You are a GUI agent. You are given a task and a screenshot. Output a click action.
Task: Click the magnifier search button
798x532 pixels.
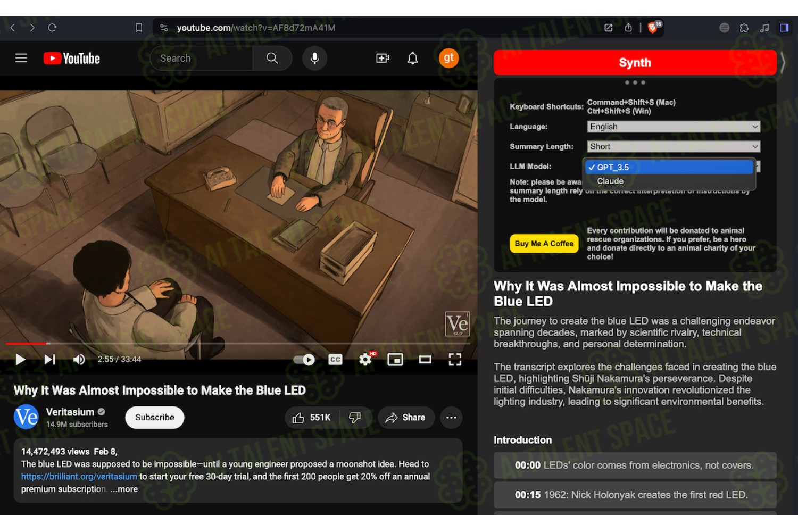point(272,58)
